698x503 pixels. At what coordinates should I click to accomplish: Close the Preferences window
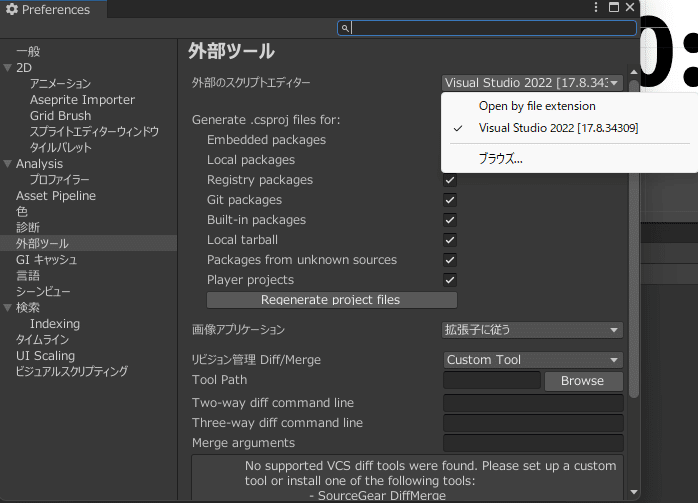coord(630,7)
